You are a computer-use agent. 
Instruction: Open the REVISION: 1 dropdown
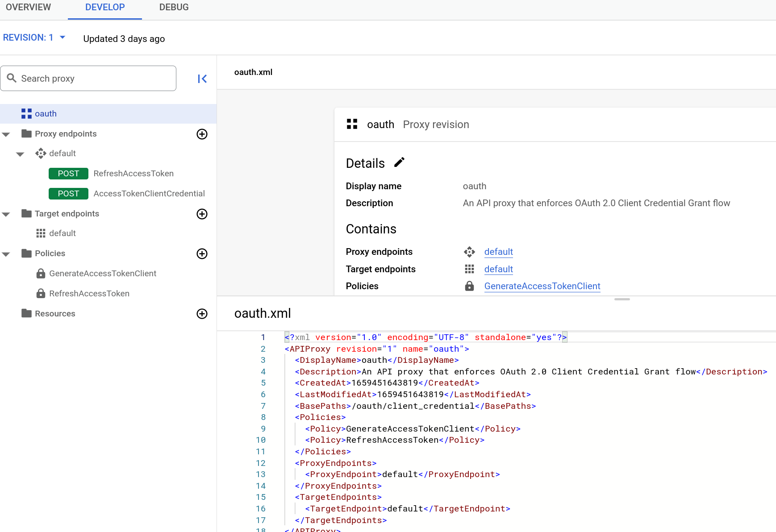[34, 37]
